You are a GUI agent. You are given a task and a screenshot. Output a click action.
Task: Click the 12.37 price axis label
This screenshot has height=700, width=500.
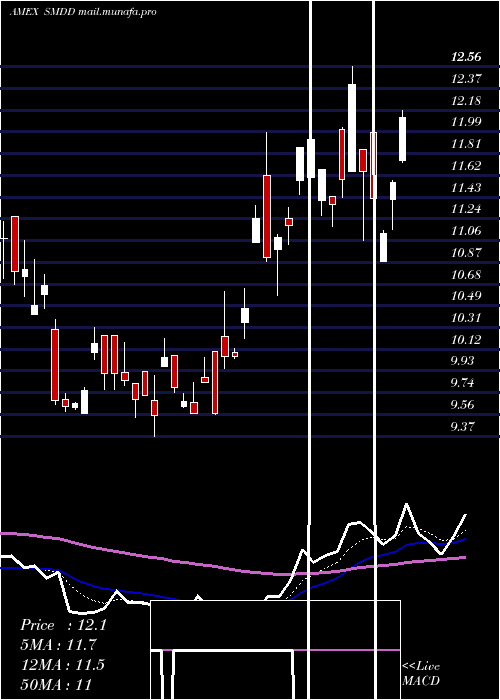(467, 79)
